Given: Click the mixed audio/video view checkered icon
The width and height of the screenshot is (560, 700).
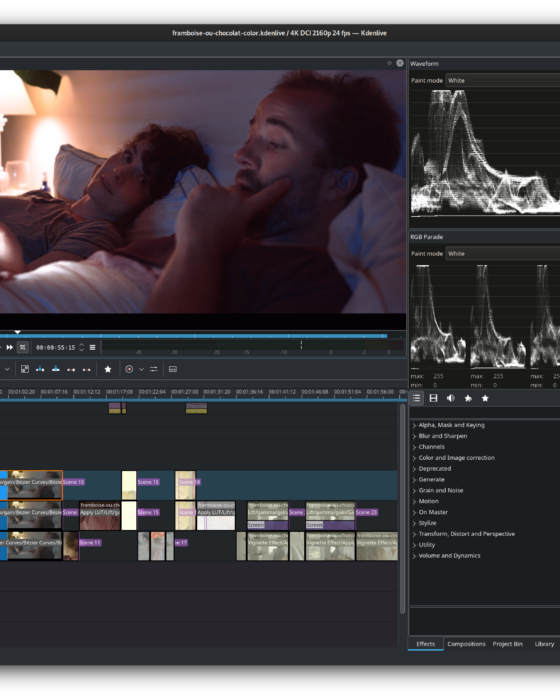Looking at the screenshot, I should coord(25,369).
